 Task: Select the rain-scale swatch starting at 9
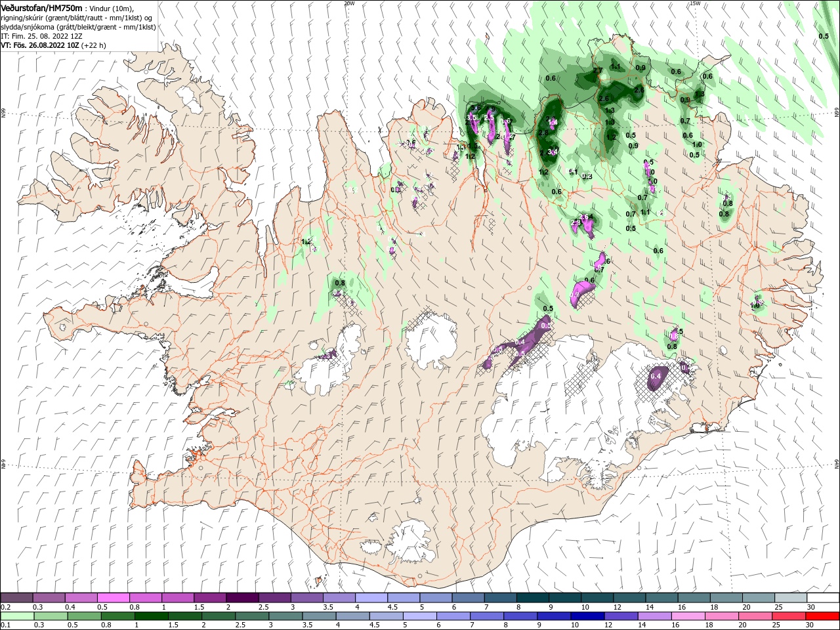553,616
